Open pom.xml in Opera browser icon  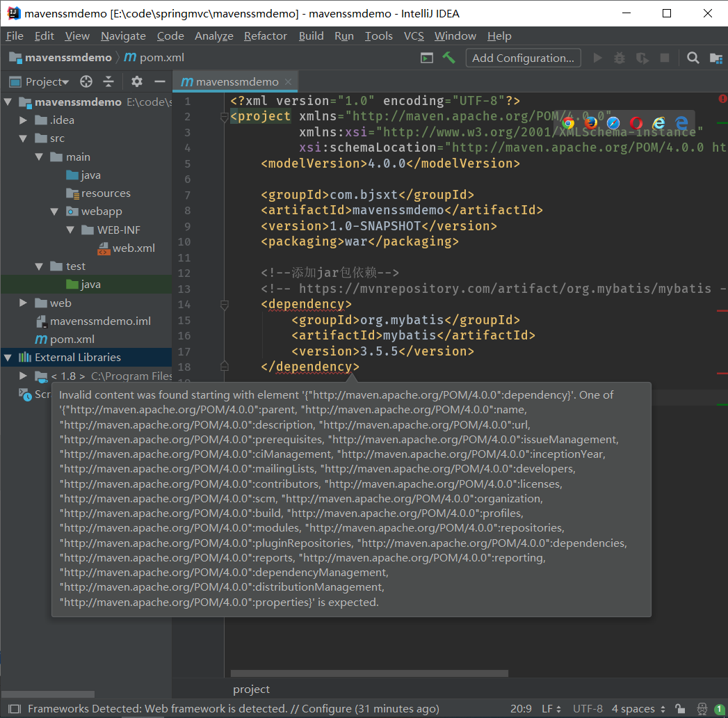point(636,122)
